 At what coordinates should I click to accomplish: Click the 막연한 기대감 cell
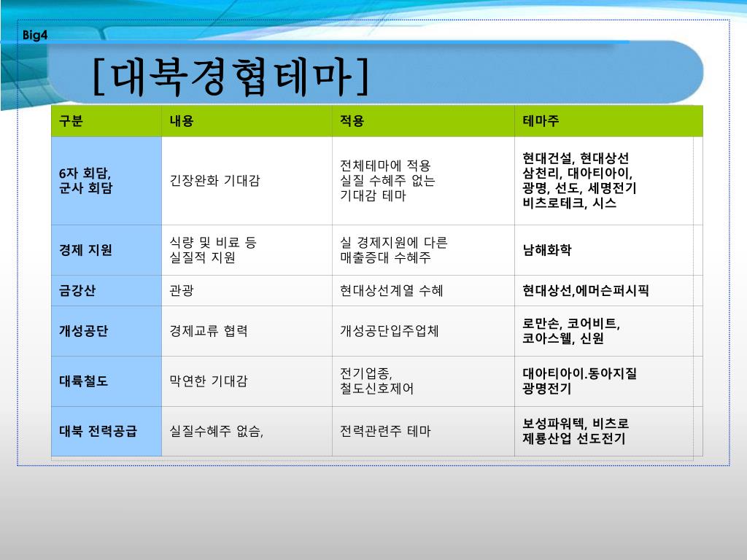click(x=247, y=381)
